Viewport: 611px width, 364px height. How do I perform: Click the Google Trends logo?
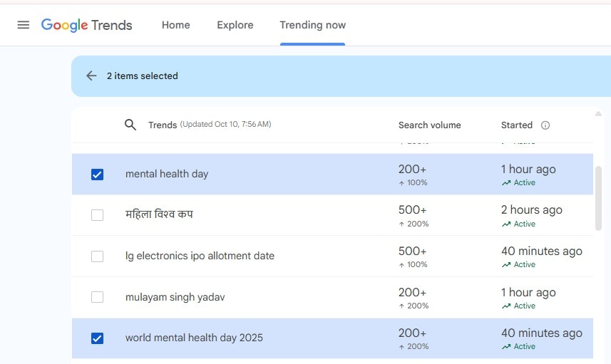(86, 25)
